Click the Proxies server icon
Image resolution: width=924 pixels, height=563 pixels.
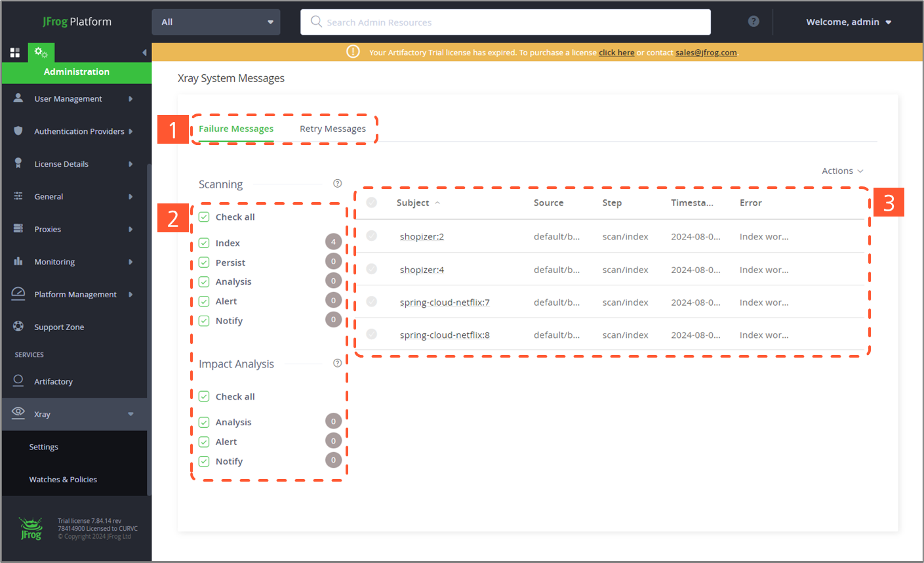[18, 228]
